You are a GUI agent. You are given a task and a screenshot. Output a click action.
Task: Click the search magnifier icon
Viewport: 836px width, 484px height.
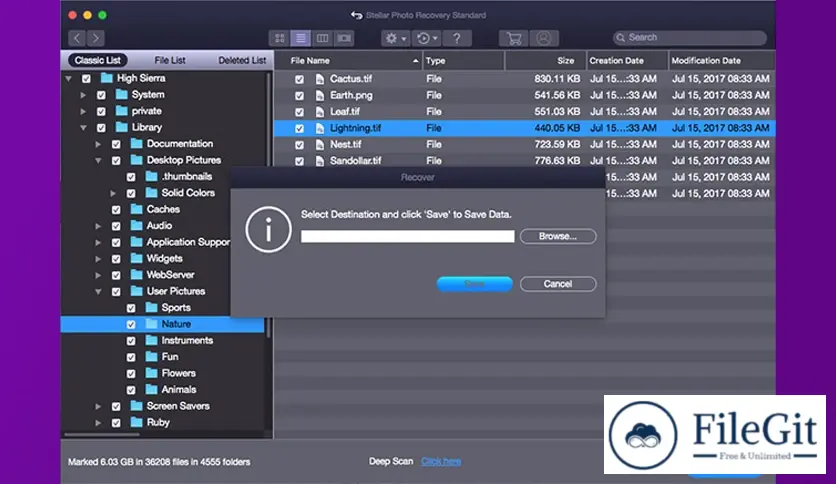[620, 38]
